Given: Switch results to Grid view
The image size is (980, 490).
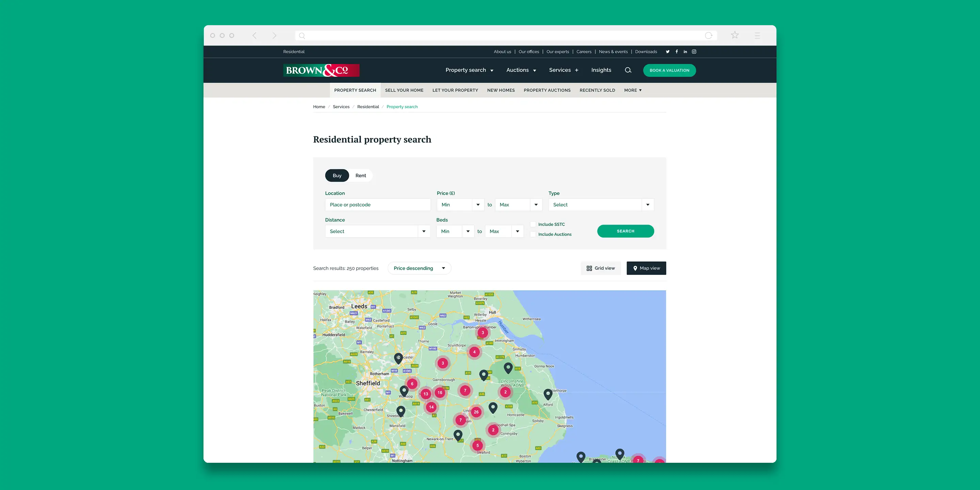Looking at the screenshot, I should tap(600, 268).
